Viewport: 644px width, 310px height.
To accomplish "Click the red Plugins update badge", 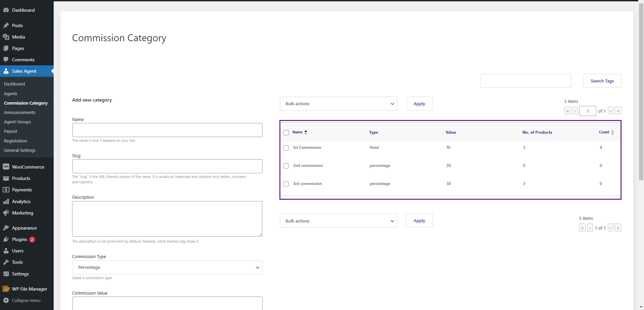I will (x=32, y=240).
